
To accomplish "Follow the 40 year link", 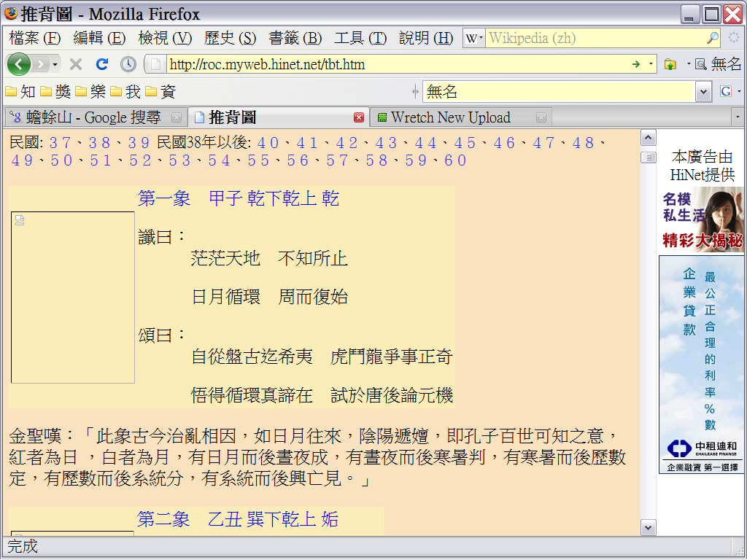I will [x=268, y=142].
